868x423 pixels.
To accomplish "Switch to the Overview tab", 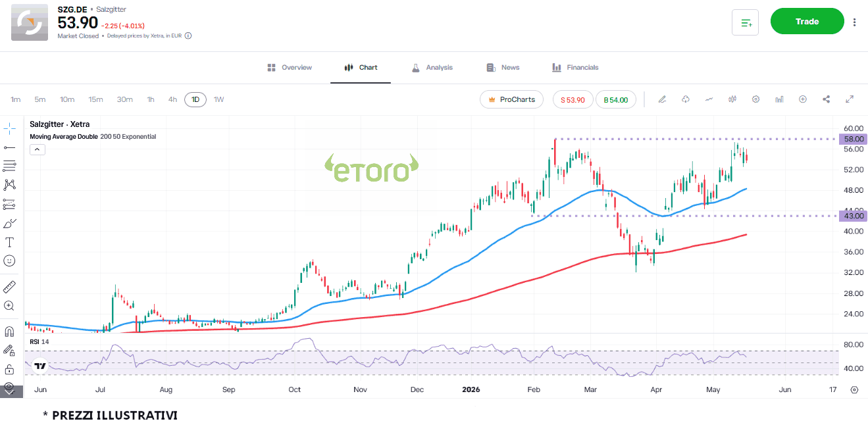I will (290, 68).
